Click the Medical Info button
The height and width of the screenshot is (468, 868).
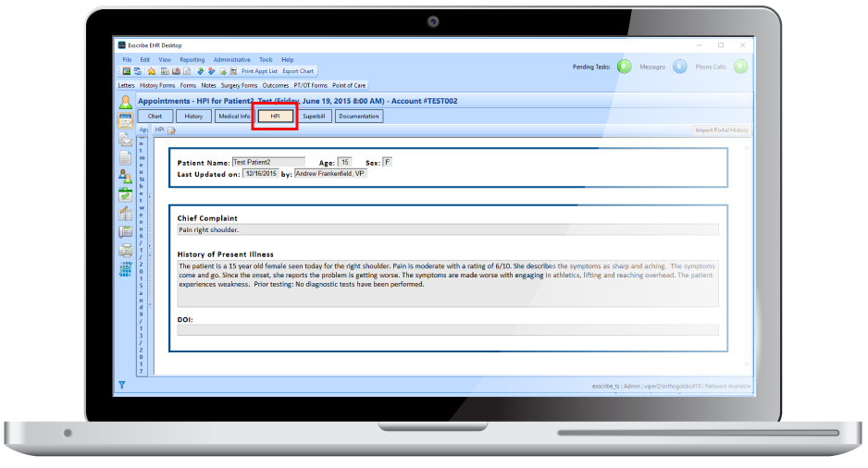233,117
